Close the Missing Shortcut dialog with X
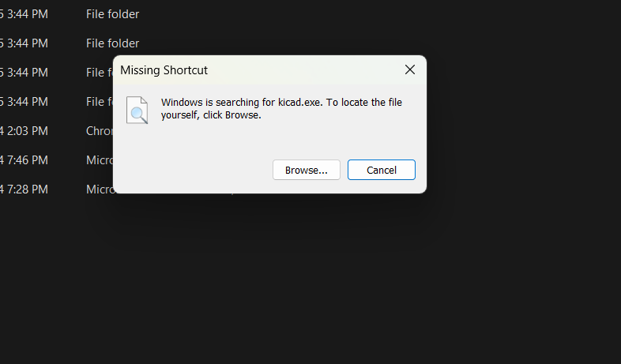Viewport: 621px width, 364px height. pyautogui.click(x=410, y=69)
